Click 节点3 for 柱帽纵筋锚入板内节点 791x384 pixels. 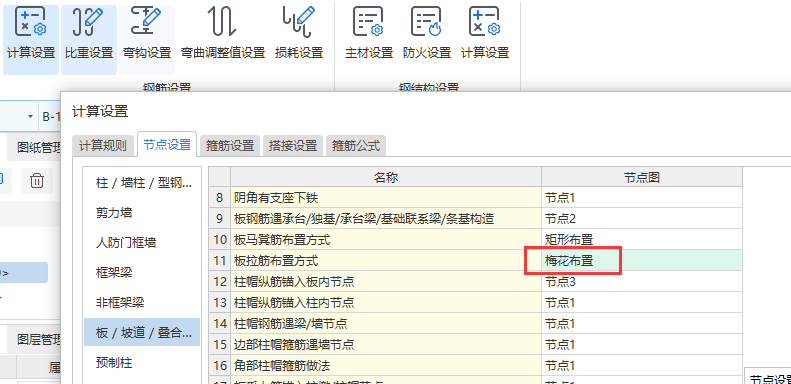(642, 281)
